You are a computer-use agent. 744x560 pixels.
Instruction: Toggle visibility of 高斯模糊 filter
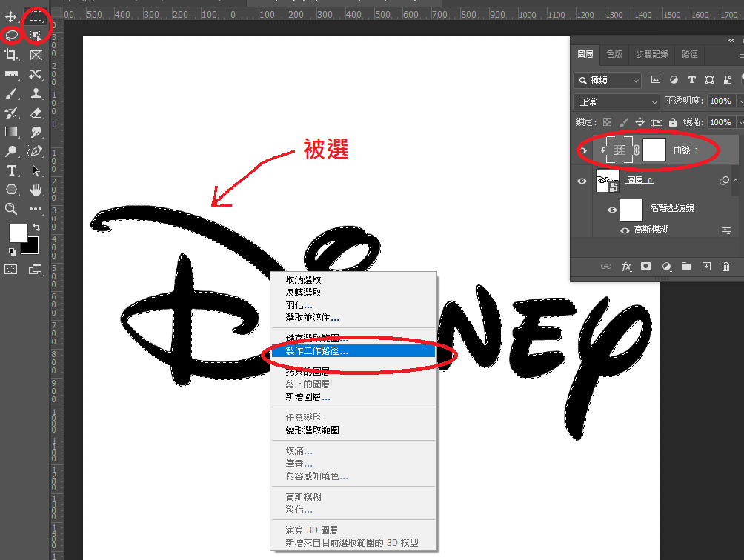625,230
